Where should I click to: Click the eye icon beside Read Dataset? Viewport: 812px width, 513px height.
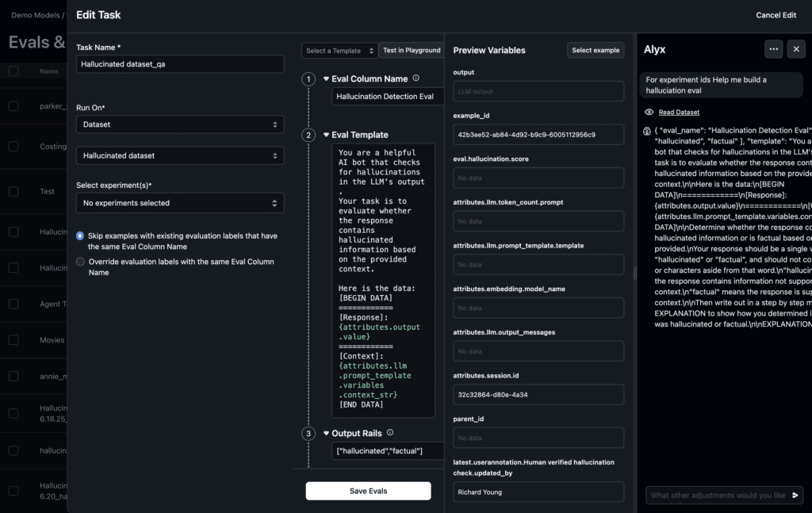point(649,113)
